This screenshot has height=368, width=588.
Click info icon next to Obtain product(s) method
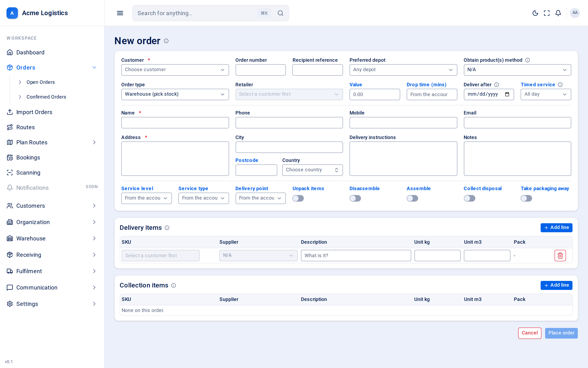click(x=528, y=60)
